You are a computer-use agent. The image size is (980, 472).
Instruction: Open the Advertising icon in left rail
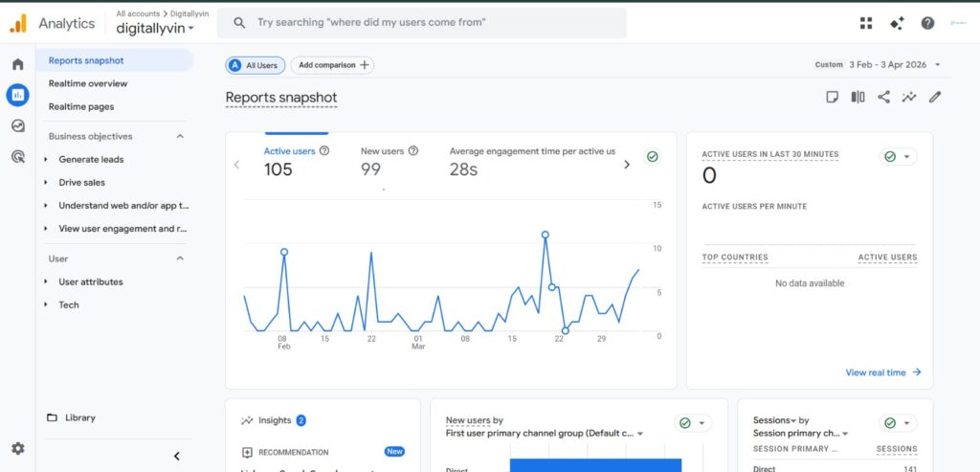17,156
